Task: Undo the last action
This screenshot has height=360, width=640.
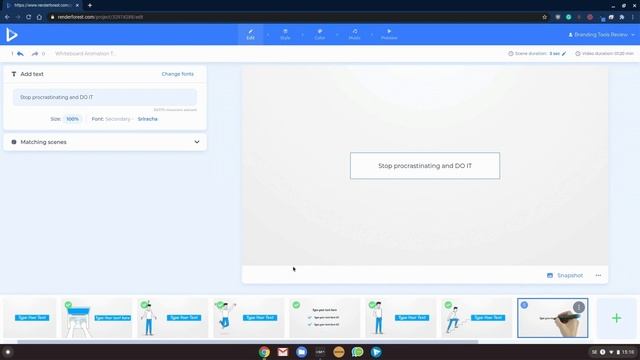Action: point(20,53)
